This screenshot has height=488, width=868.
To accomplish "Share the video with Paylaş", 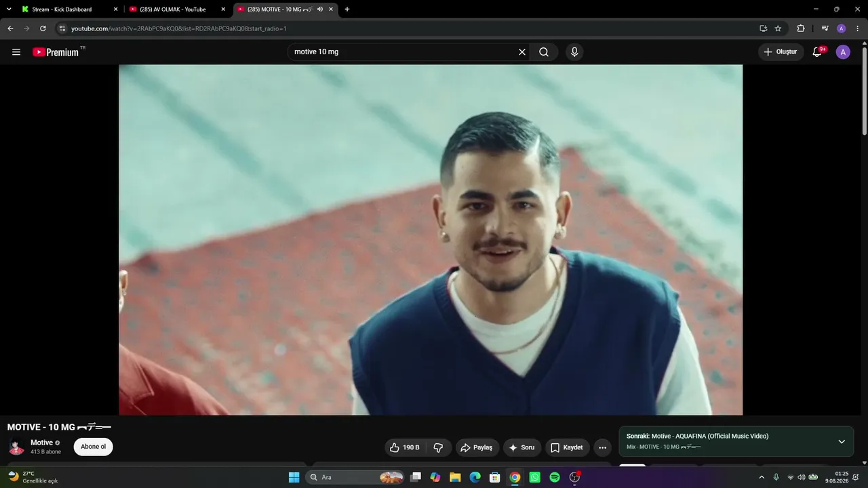I will [x=477, y=447].
